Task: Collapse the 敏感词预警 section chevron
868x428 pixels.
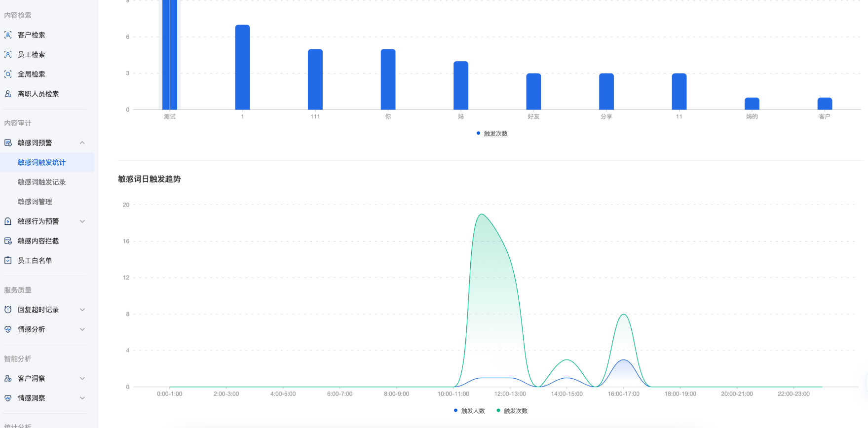Action: (x=82, y=143)
